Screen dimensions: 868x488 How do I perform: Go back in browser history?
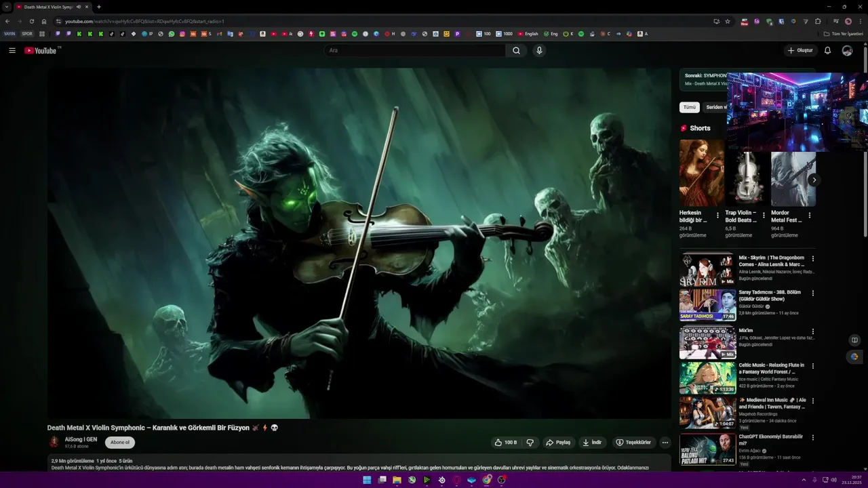(7, 21)
